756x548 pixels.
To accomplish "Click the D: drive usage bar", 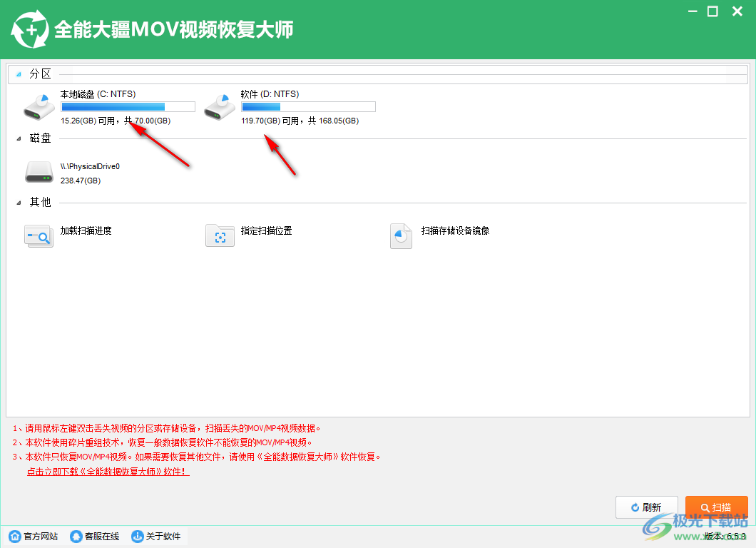I will tap(308, 106).
